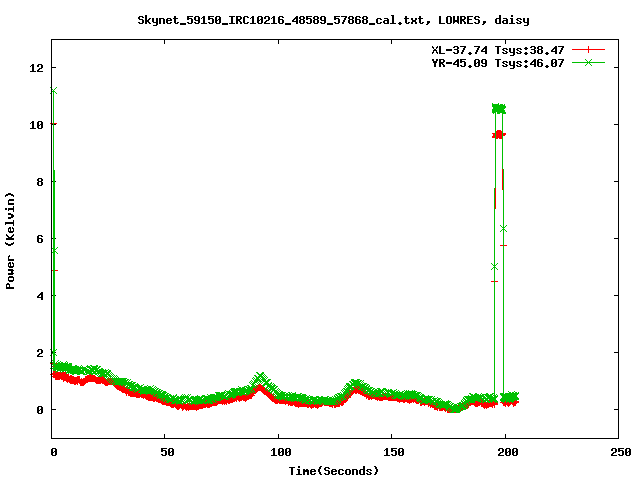640x480 pixels.
Task: Click the x-axis tick label 100
Action: click(x=280, y=452)
